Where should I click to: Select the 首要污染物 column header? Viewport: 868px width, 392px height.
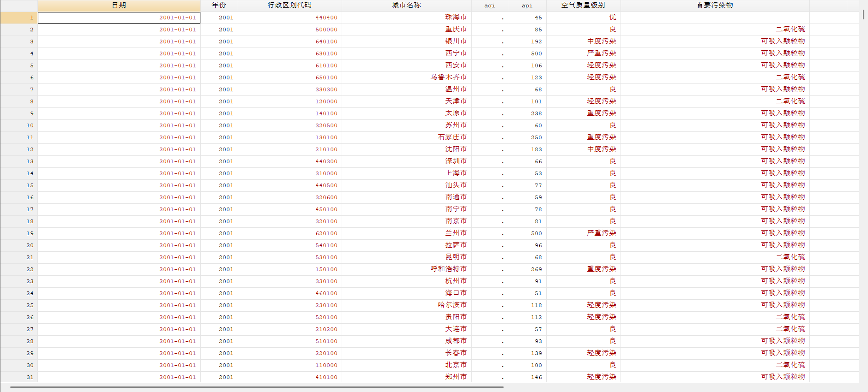pyautogui.click(x=715, y=6)
